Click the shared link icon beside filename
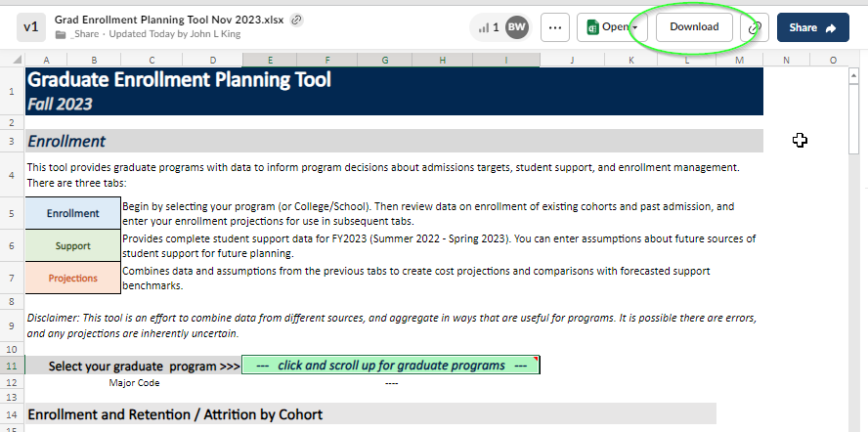Screen dimensions: 868x432 [297, 20]
